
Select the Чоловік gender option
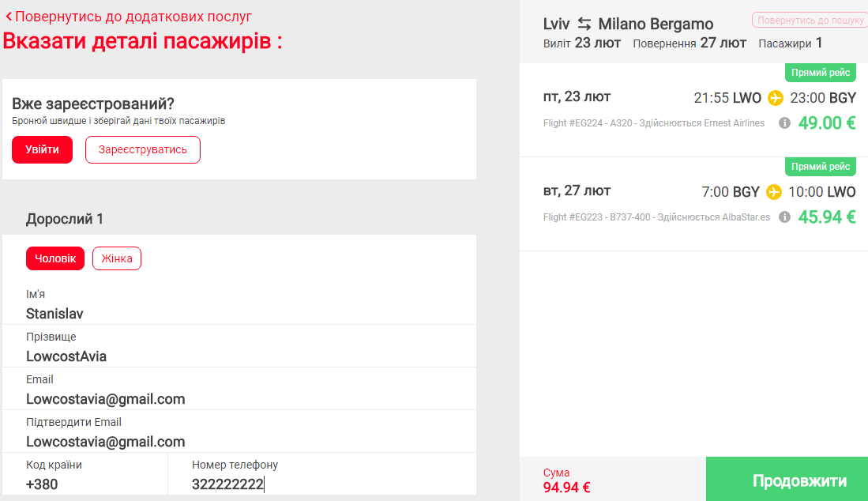[x=55, y=258]
